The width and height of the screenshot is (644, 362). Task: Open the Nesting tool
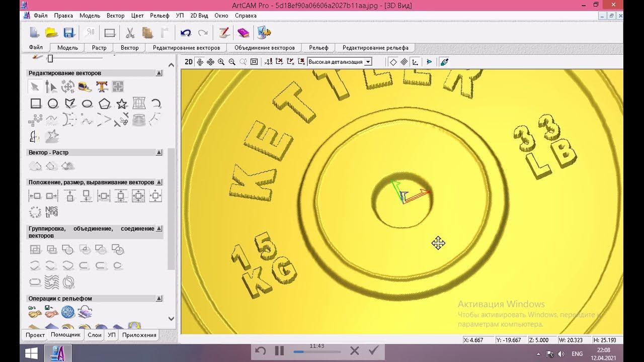coord(52,212)
